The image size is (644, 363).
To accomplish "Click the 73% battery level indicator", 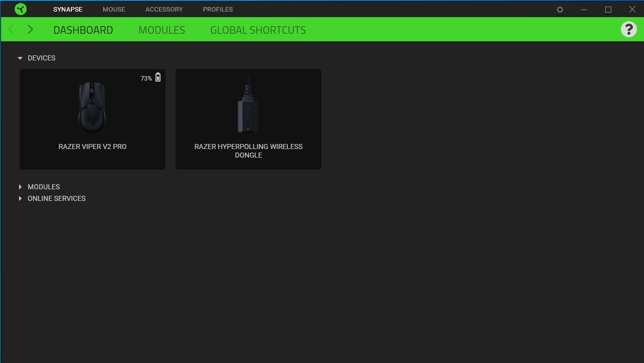I will pos(146,78).
